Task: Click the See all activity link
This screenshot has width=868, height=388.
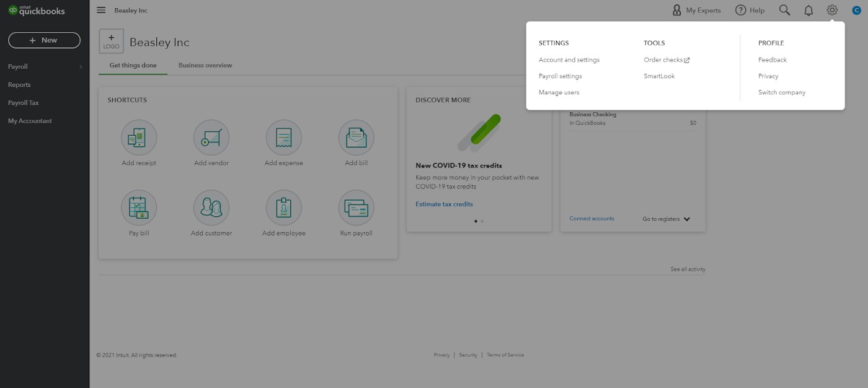Action: (x=688, y=270)
